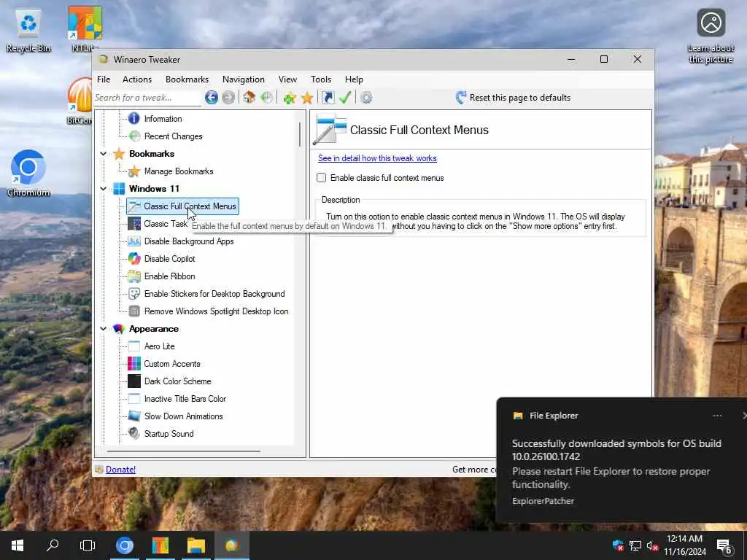Click the Custom Accents colorful icon
This screenshot has height=560, width=747.
pos(134,364)
